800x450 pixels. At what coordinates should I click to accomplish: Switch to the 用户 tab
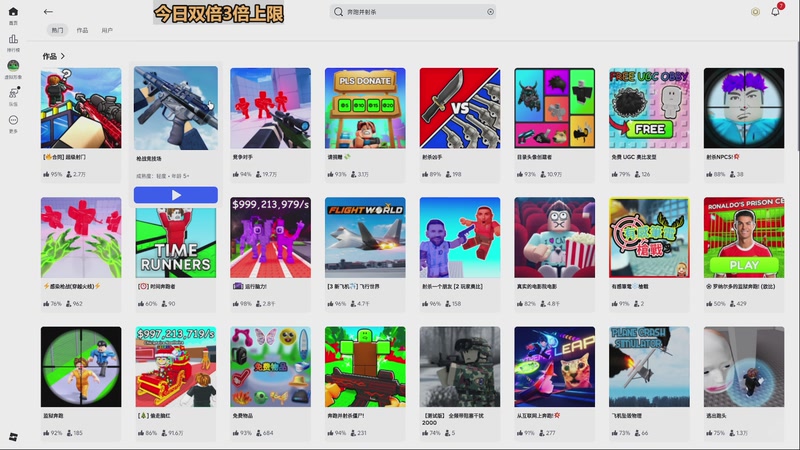tap(107, 30)
